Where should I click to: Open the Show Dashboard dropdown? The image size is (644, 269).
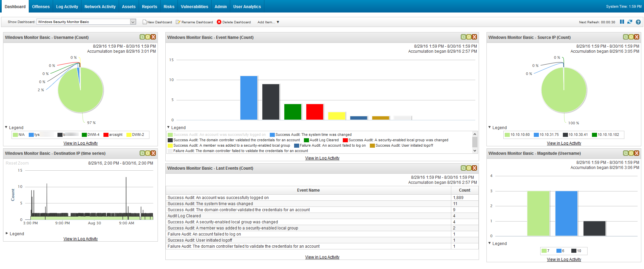coord(133,22)
